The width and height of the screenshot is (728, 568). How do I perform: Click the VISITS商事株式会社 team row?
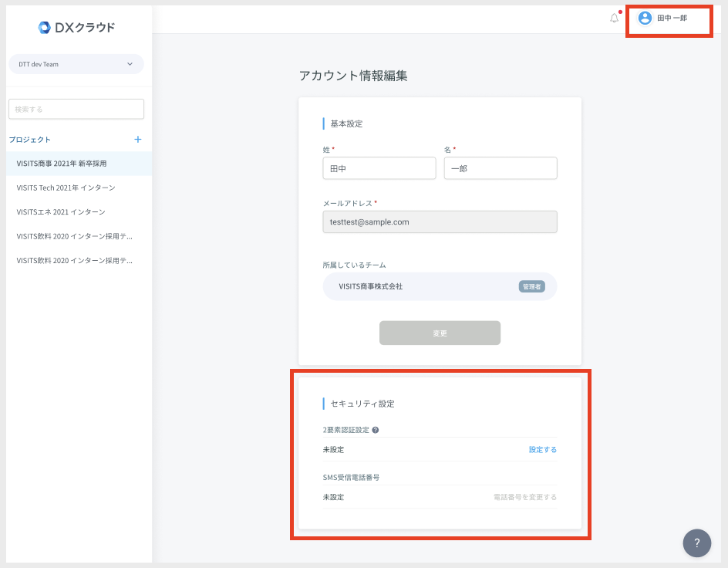click(x=440, y=286)
